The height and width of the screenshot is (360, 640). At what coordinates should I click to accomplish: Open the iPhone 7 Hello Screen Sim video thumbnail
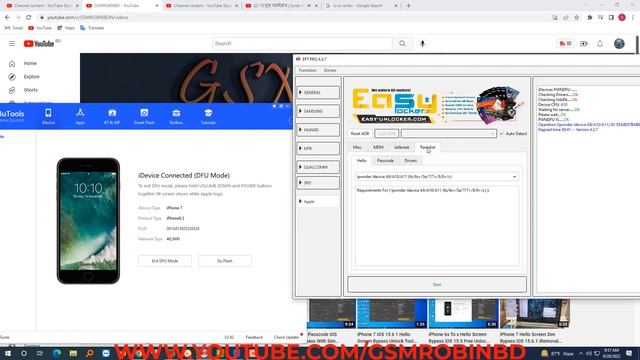(x=535, y=314)
